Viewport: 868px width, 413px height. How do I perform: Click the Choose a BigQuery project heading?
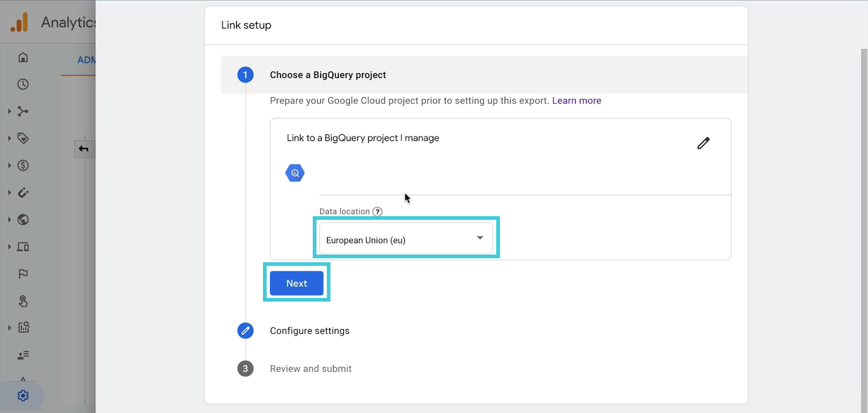(x=328, y=75)
